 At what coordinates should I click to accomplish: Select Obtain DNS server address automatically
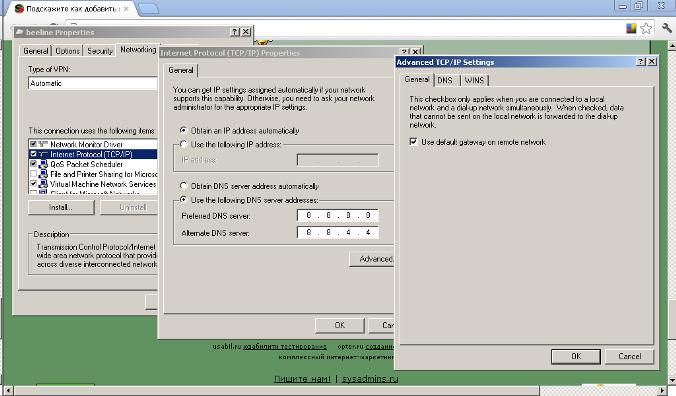tap(184, 186)
